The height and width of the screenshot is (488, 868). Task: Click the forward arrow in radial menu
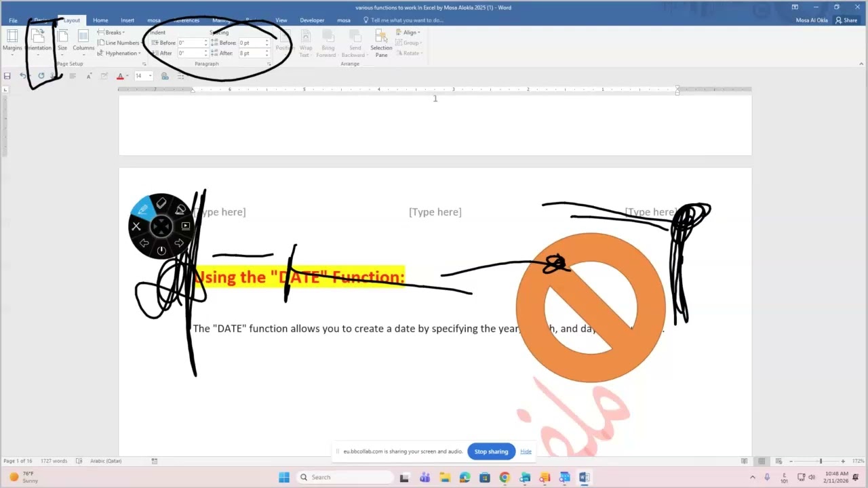(x=179, y=243)
